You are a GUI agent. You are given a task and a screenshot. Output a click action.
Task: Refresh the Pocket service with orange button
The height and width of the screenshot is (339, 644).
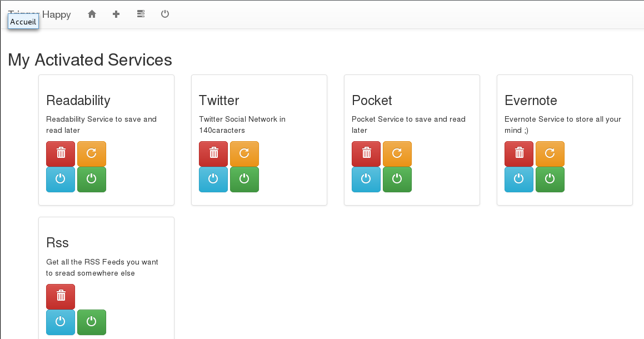tap(397, 154)
